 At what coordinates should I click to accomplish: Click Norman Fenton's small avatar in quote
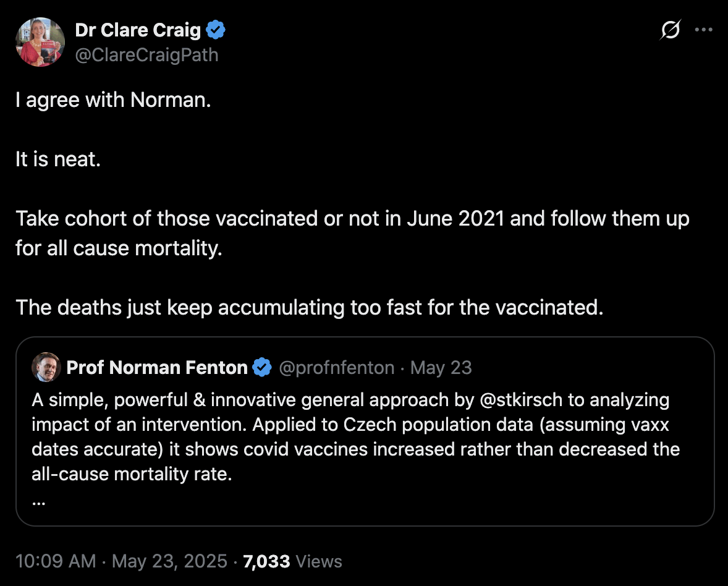(46, 368)
